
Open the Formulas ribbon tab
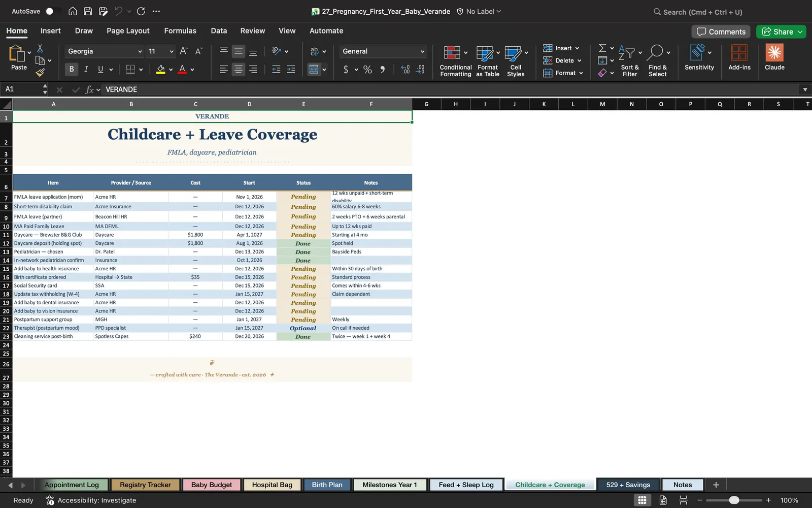180,30
